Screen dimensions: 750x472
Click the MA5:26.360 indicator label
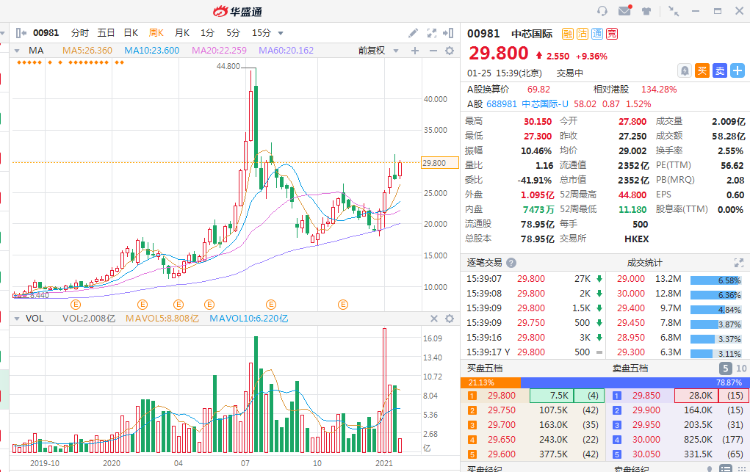[x=87, y=50]
